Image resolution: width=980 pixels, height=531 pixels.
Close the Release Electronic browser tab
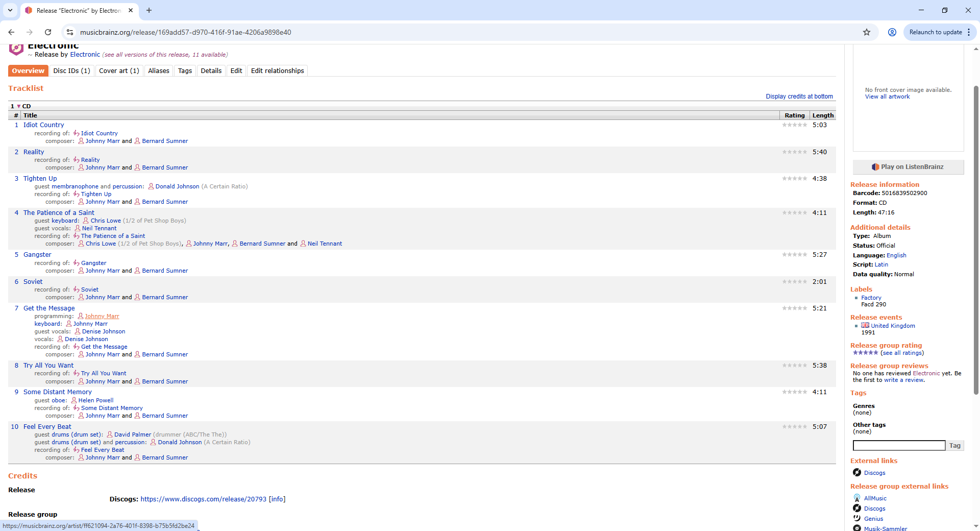point(131,10)
